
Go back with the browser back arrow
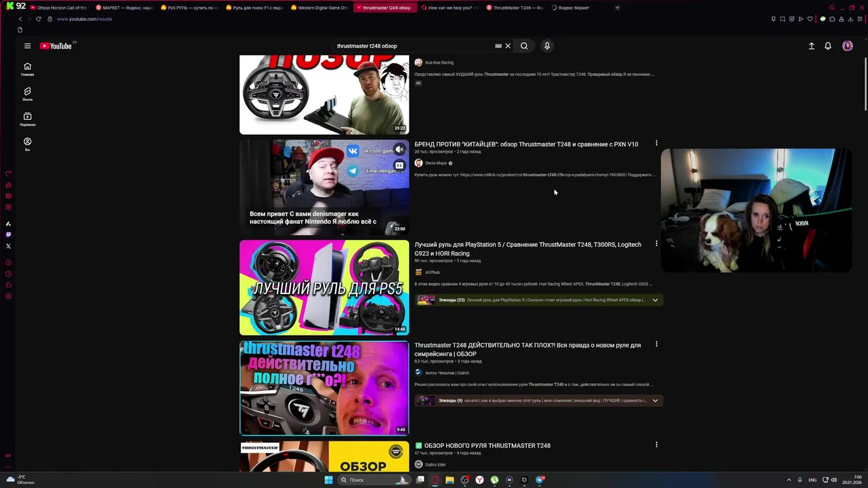pyautogui.click(x=20, y=19)
